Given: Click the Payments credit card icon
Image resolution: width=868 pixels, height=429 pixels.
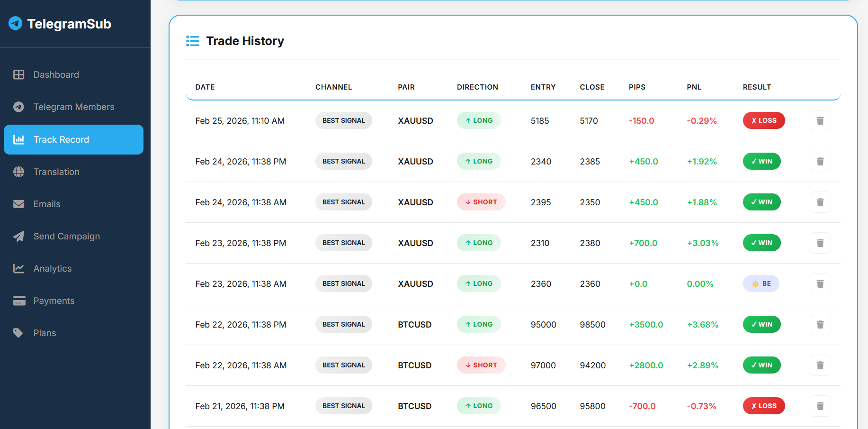Looking at the screenshot, I should (19, 301).
